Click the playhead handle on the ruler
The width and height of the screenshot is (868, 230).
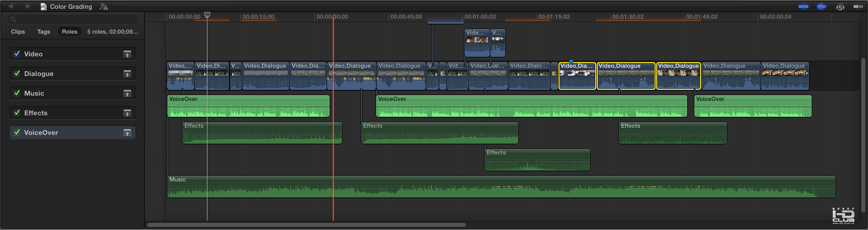[207, 15]
